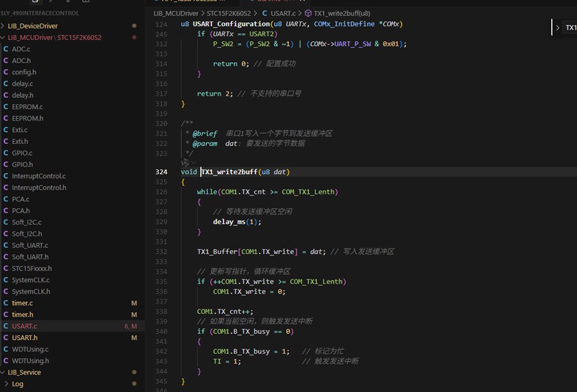577x392 pixels.
Task: Open EEPROM.c file
Action: [x=27, y=107]
